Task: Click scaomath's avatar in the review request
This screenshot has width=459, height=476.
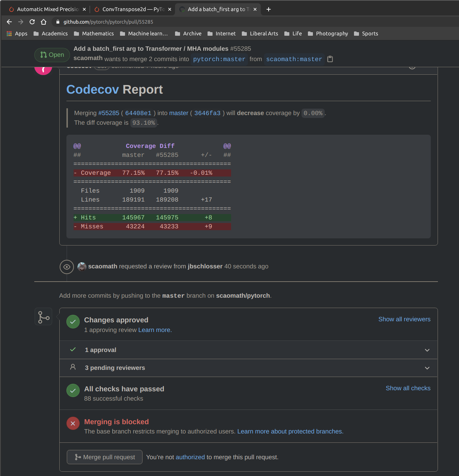Action: (x=82, y=267)
